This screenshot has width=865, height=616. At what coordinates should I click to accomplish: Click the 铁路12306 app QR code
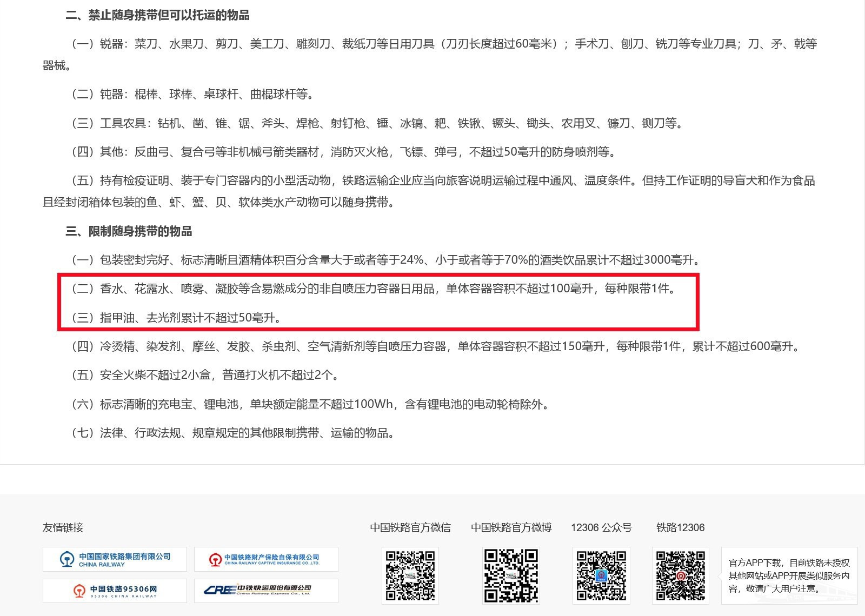[681, 575]
